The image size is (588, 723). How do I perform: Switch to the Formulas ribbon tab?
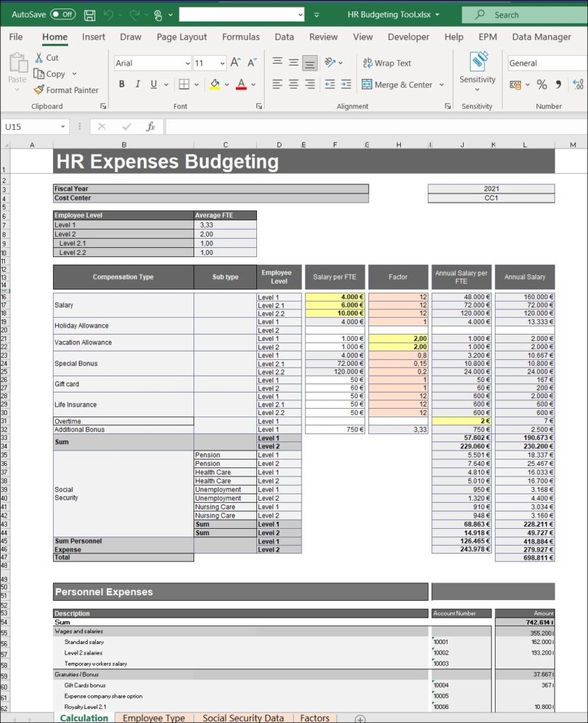240,37
